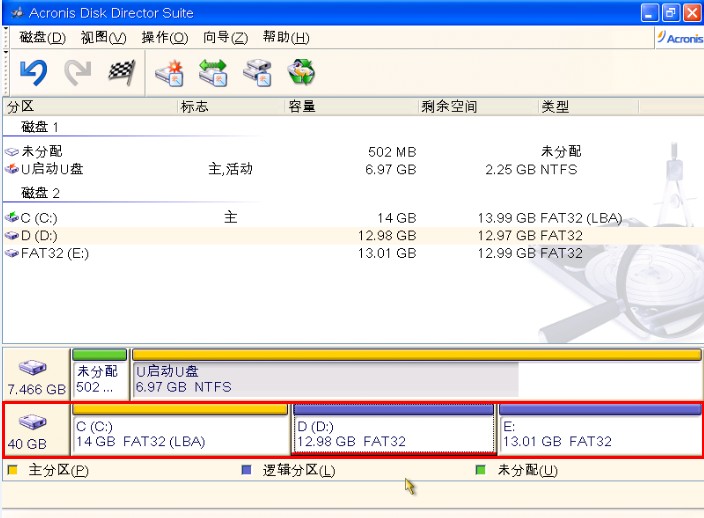Open the 操作(O) menu
This screenshot has height=518, width=704.
[165, 37]
